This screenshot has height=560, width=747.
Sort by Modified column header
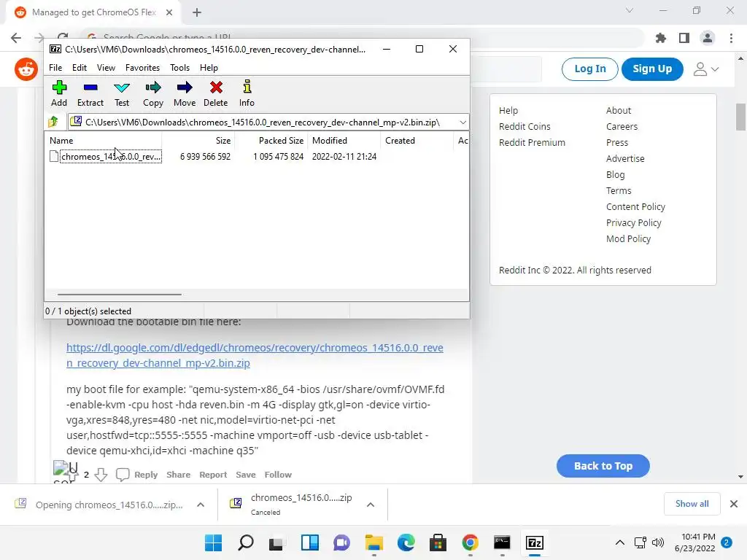(x=344, y=141)
